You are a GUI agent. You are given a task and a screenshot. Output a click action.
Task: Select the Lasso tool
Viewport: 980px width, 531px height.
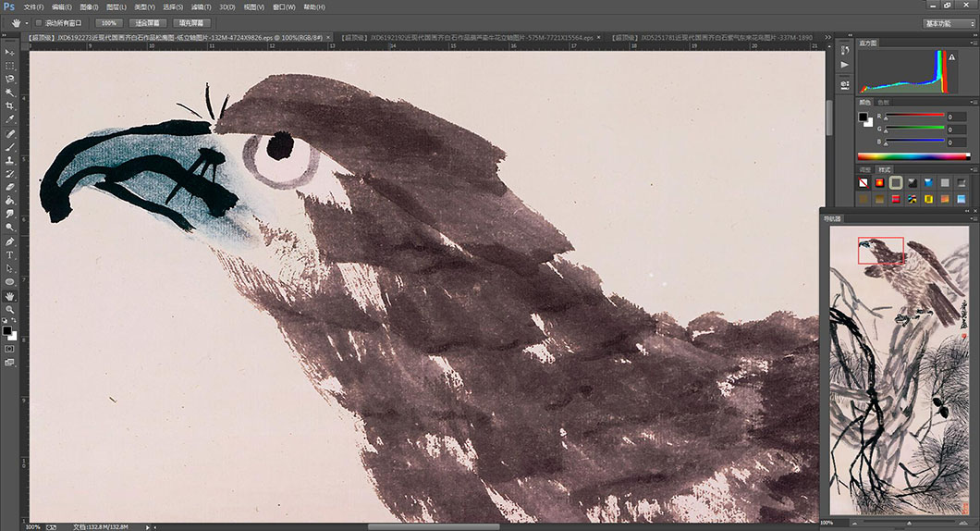click(9, 80)
